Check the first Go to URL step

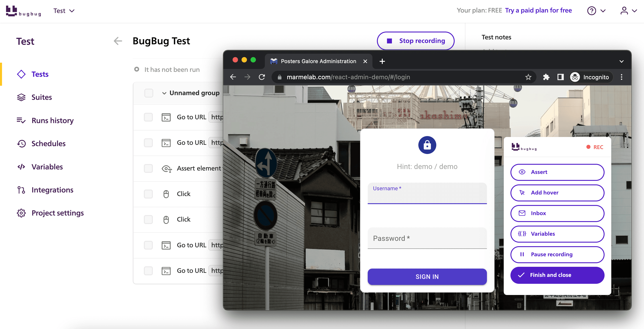pos(148,117)
